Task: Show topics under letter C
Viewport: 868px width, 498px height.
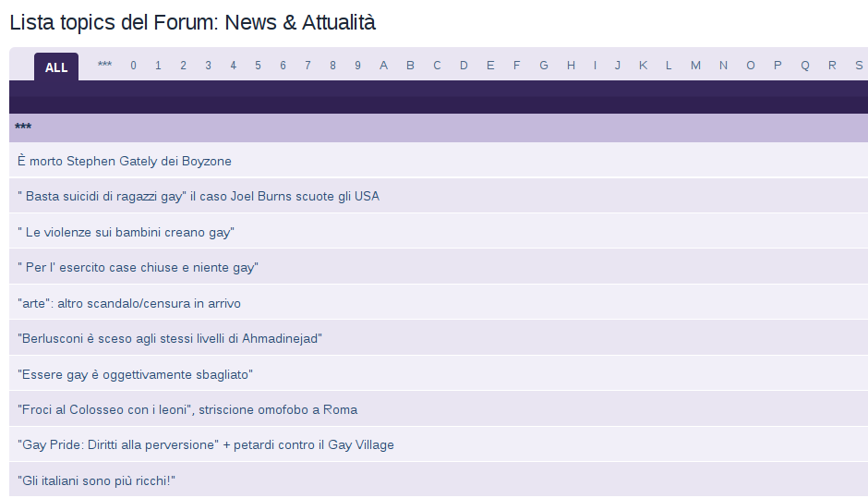Action: [x=437, y=66]
